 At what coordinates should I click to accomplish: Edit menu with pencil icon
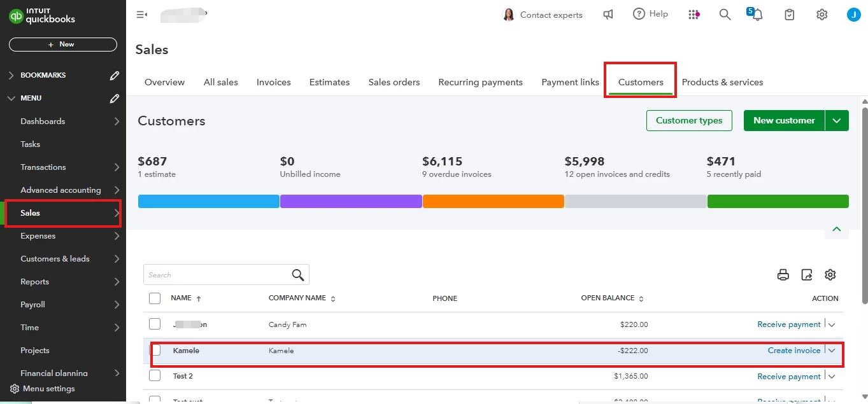click(x=115, y=98)
